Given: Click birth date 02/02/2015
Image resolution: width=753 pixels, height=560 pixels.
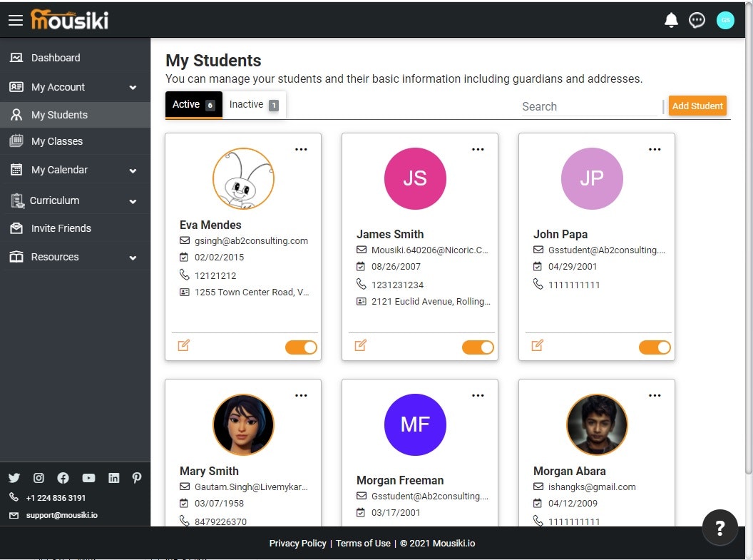Looking at the screenshot, I should [x=219, y=258].
